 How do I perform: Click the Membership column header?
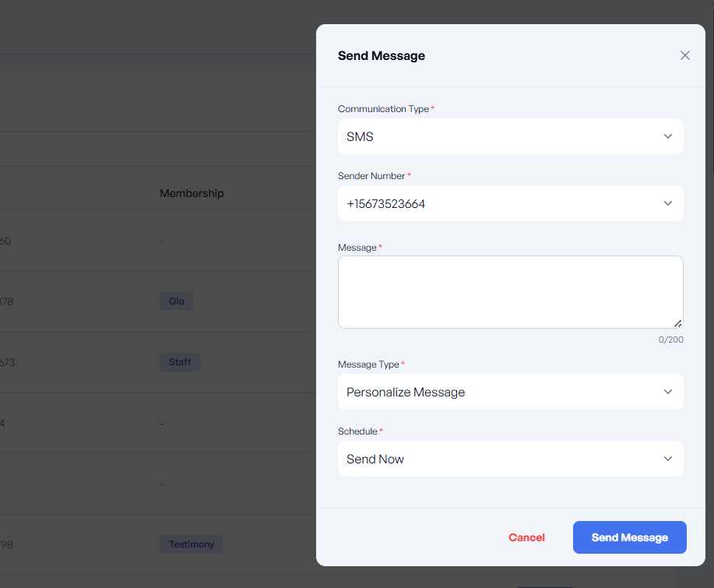point(192,193)
